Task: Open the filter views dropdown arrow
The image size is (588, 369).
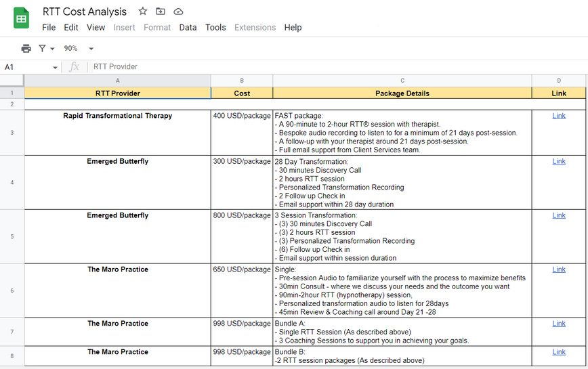Action: point(53,49)
